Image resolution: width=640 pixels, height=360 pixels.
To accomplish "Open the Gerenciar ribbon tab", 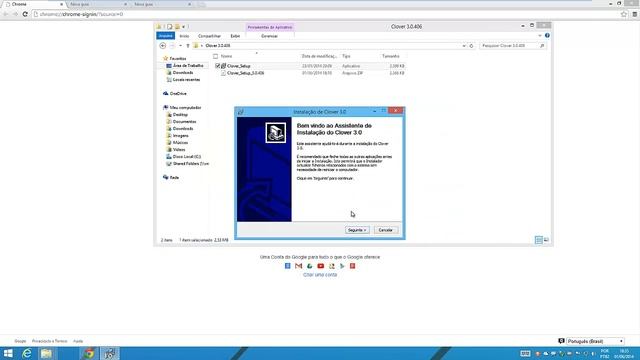I will coord(269,36).
